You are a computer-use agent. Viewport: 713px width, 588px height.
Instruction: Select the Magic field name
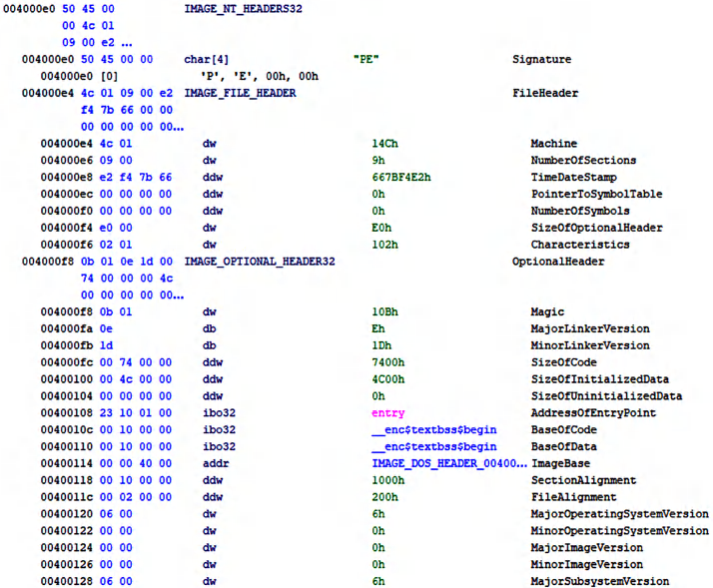[x=547, y=311]
